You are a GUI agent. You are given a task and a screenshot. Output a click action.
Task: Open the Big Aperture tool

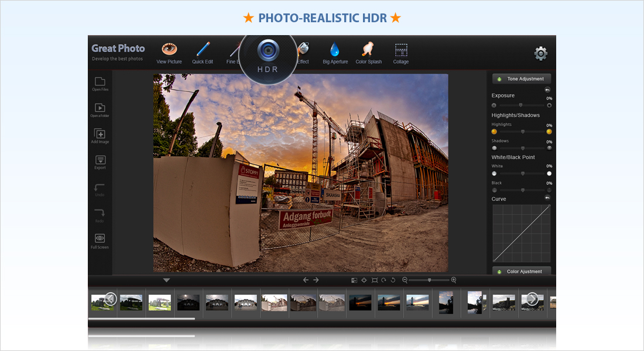pos(335,53)
